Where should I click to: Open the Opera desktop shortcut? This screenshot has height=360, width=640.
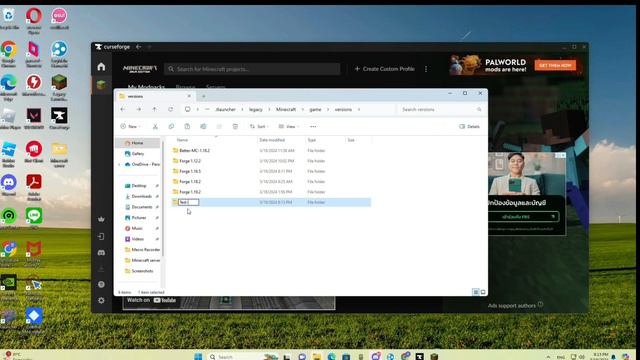click(x=34, y=21)
